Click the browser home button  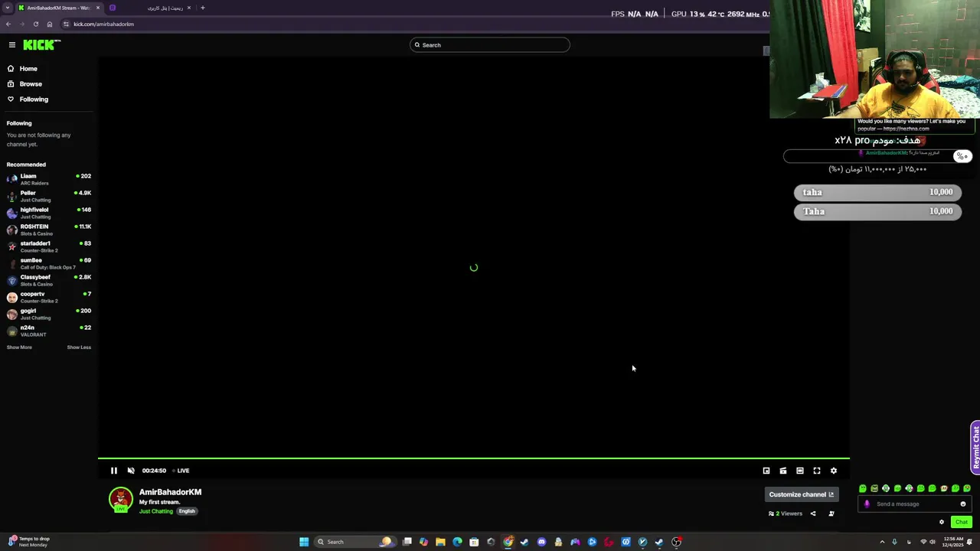click(x=50, y=24)
